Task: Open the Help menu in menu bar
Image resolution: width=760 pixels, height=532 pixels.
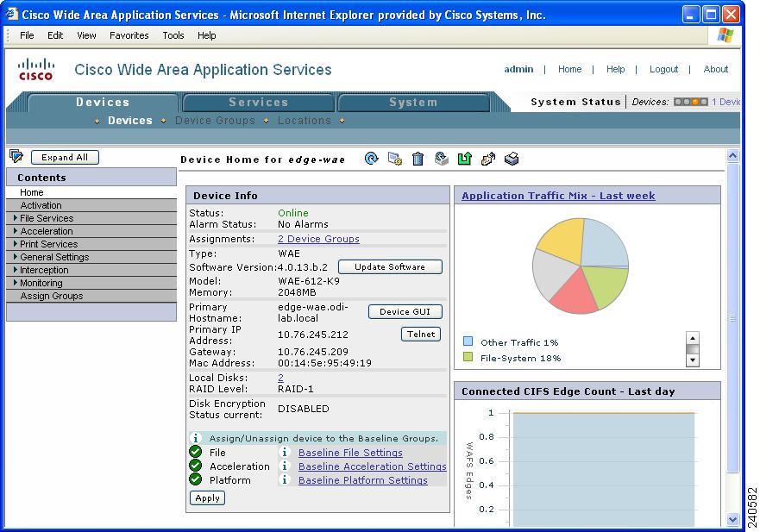Action: pyautogui.click(x=206, y=35)
